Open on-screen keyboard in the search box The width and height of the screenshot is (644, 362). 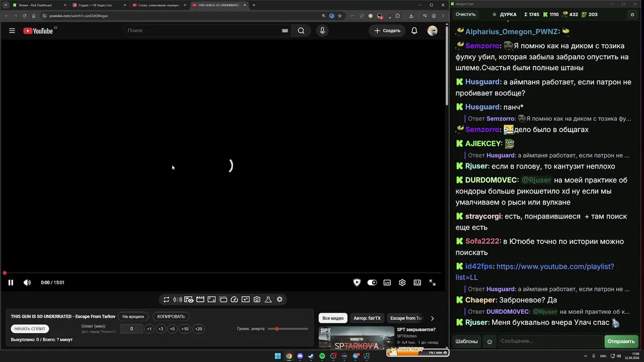[x=285, y=31]
